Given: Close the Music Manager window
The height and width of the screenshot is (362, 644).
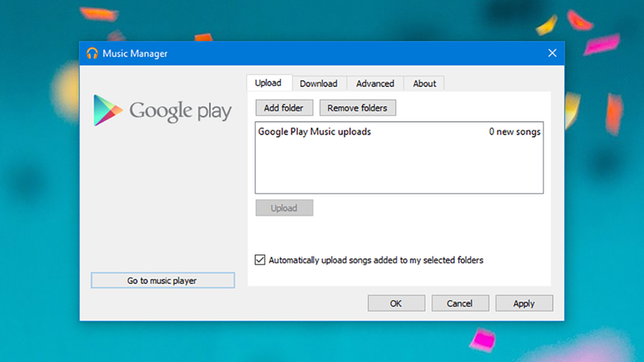Looking at the screenshot, I should point(552,53).
